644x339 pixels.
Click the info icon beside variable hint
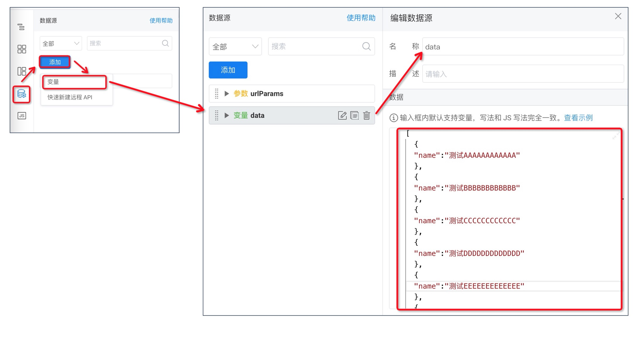pos(393,118)
